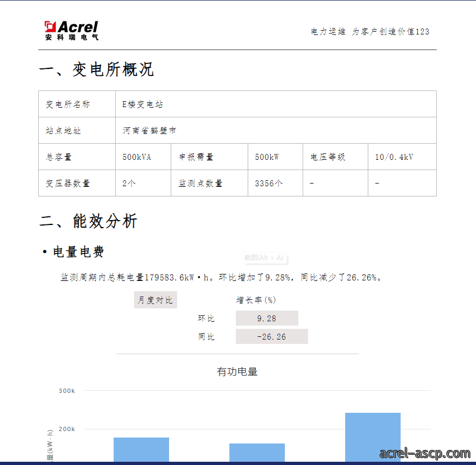This screenshot has width=476, height=465.
Task: Click the 电量电费 bullet subheading
Action: click(x=74, y=252)
